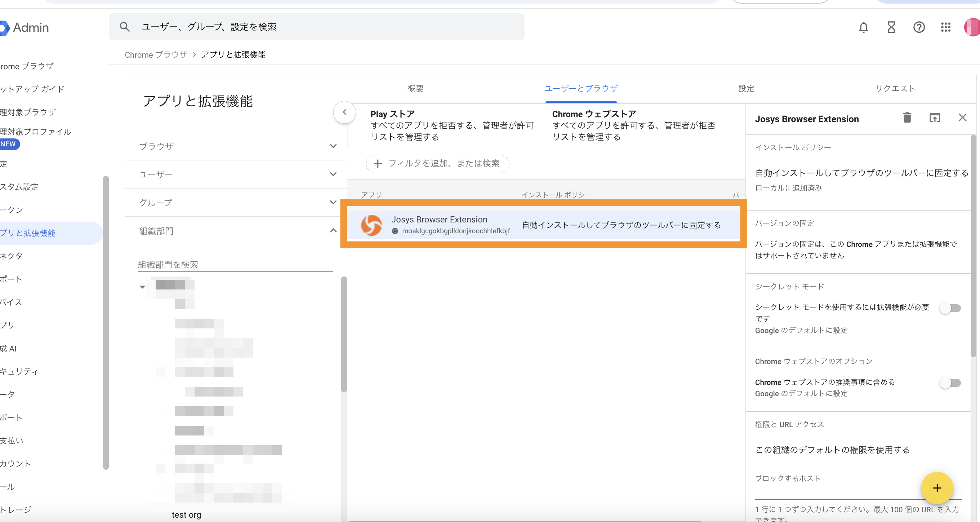Expand the グループ section
980x522 pixels.
pos(236,203)
